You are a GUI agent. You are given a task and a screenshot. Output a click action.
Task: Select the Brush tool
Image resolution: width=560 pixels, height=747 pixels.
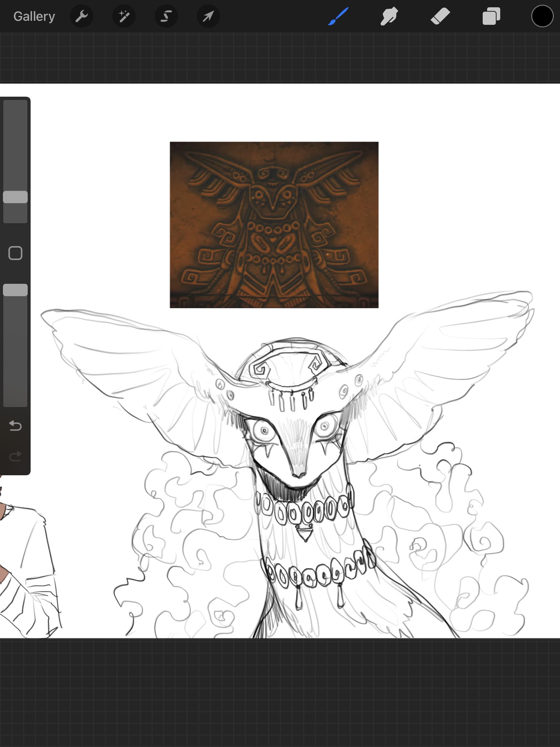coord(338,16)
